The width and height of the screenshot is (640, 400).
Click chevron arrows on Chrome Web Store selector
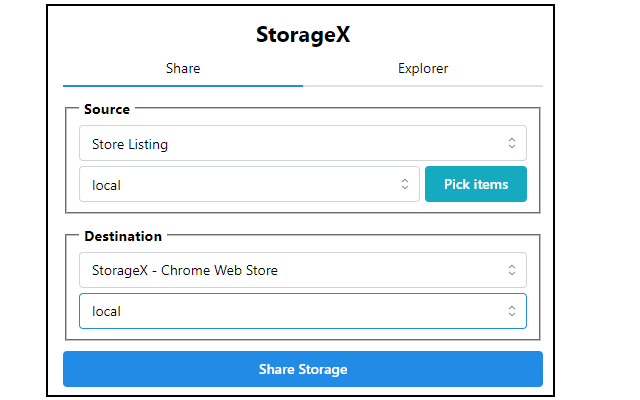click(x=511, y=270)
